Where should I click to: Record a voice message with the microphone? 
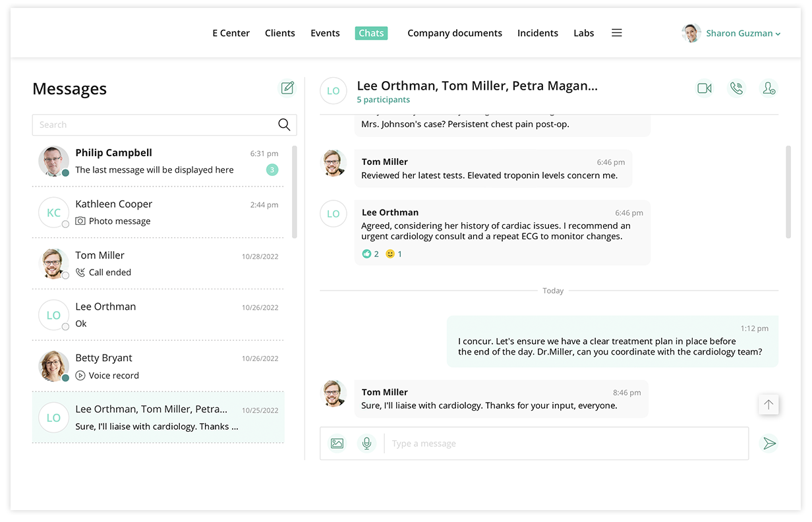point(366,444)
